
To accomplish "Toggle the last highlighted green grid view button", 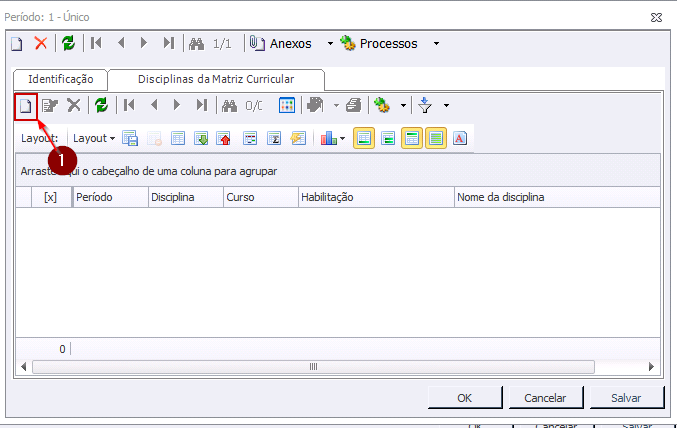I will (436, 138).
